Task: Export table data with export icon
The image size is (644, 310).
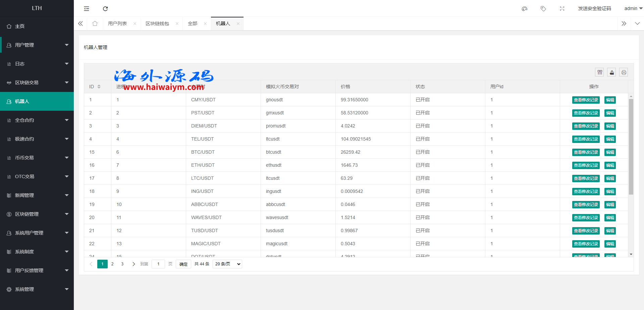Action: point(612,72)
